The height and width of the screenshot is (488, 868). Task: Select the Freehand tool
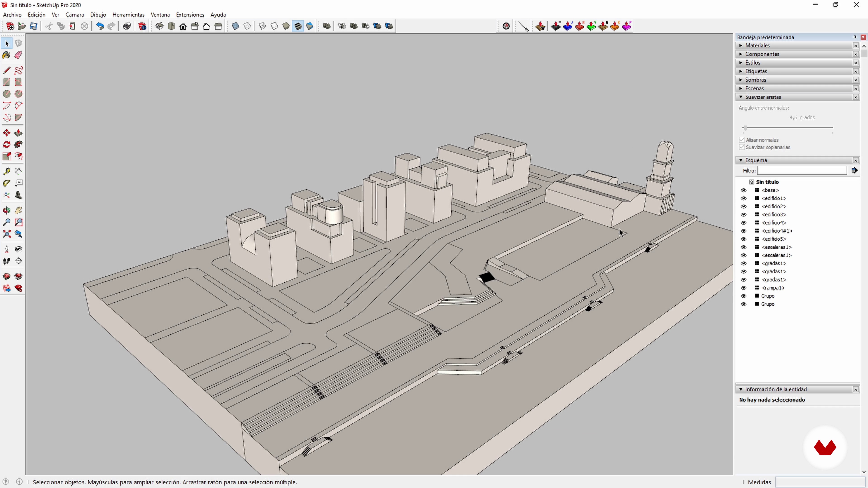18,70
